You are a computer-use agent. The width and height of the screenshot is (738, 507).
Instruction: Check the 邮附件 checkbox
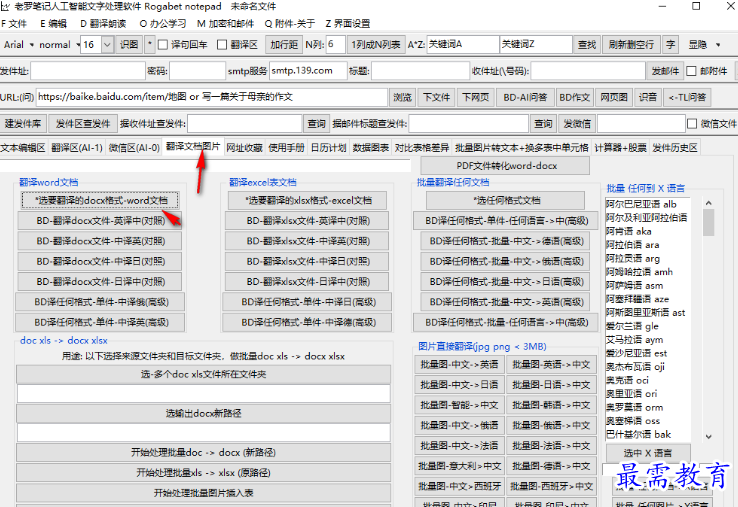coord(691,71)
